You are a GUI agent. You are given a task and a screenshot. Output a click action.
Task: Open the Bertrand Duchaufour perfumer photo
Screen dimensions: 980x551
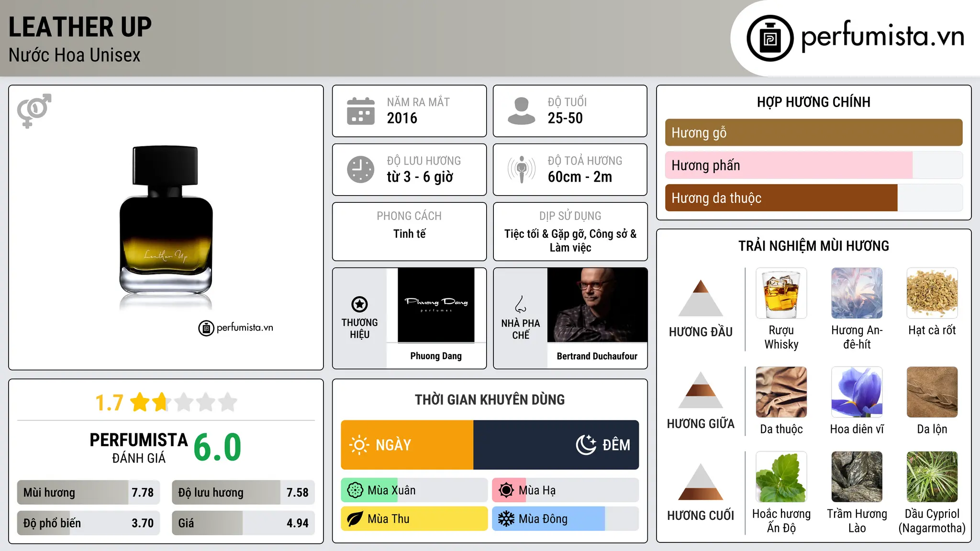pyautogui.click(x=597, y=305)
